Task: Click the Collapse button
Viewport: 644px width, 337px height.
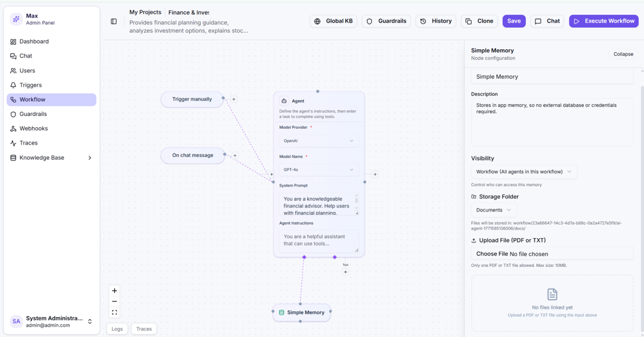Action: (623, 54)
